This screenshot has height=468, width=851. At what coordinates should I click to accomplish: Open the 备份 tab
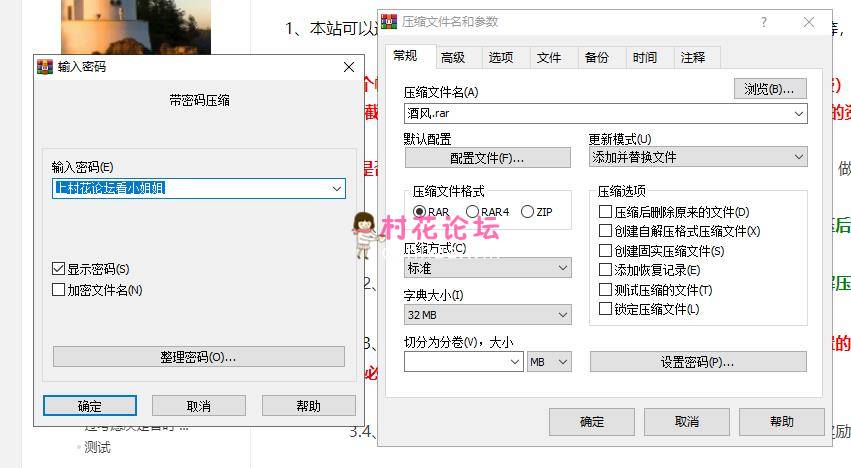pos(597,58)
